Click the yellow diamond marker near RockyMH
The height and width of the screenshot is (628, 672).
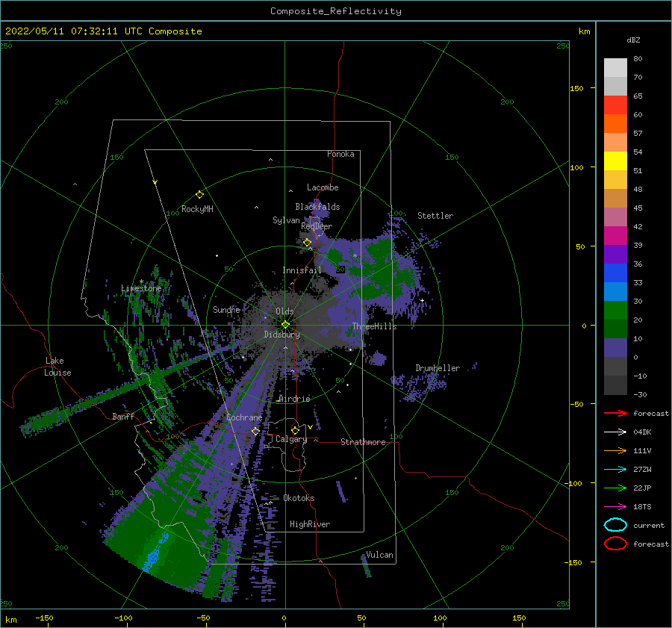coord(199,195)
